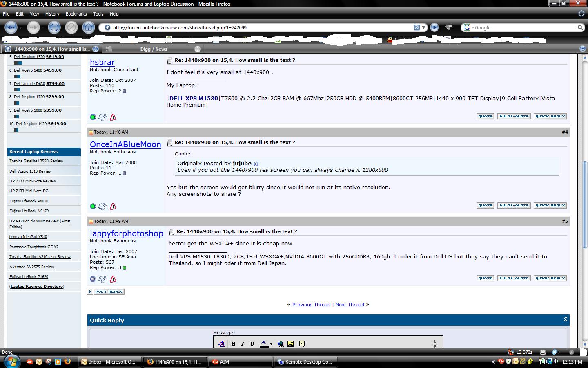Click the 12:13 PM taskbar clock
The image size is (588, 368).
(x=572, y=362)
